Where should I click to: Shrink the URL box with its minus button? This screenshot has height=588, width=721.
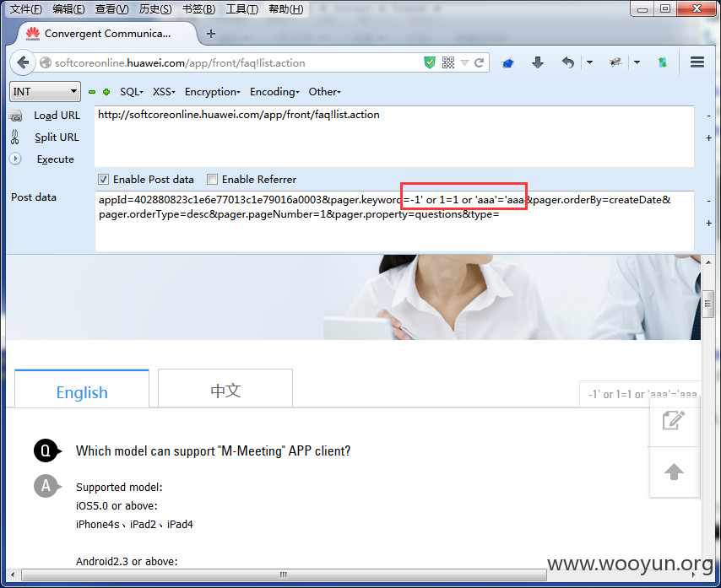[708, 116]
